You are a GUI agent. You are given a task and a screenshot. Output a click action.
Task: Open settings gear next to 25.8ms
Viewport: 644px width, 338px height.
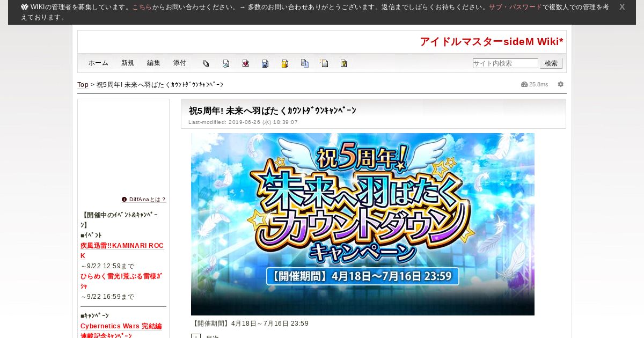[x=561, y=84]
